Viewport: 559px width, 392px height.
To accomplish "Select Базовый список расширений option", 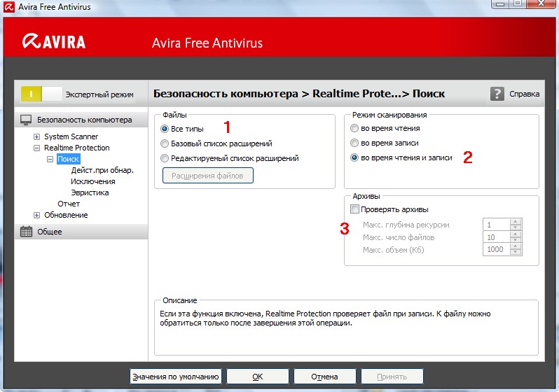I will (165, 143).
